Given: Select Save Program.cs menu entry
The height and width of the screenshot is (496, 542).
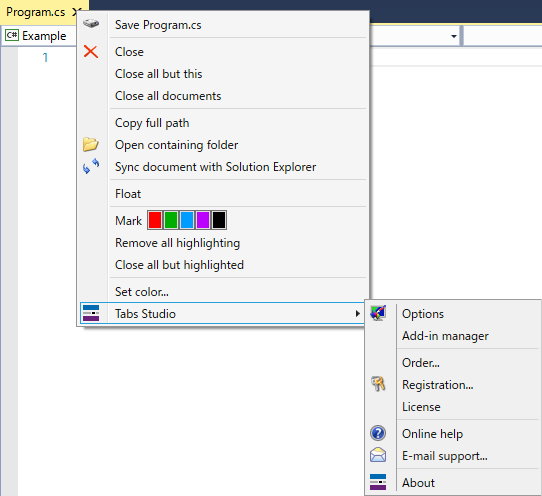Looking at the screenshot, I should (223, 25).
